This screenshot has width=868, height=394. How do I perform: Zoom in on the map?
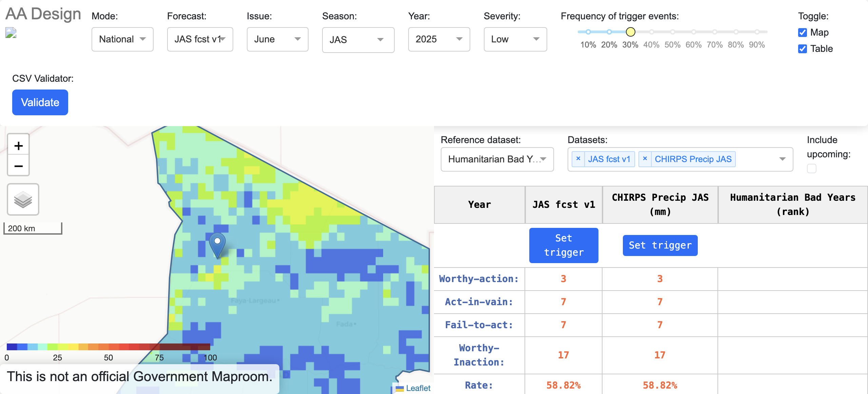click(18, 145)
